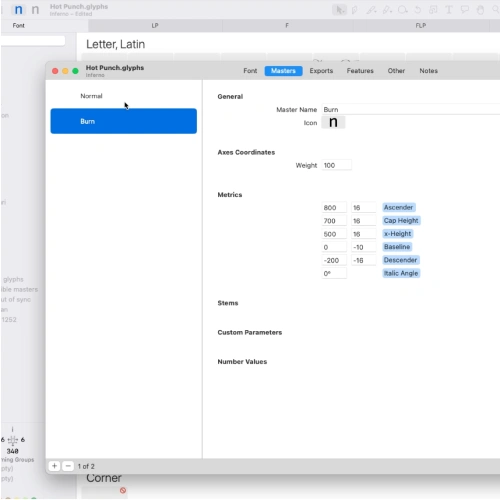Open the Features tab
The width and height of the screenshot is (500, 500).
point(360,71)
